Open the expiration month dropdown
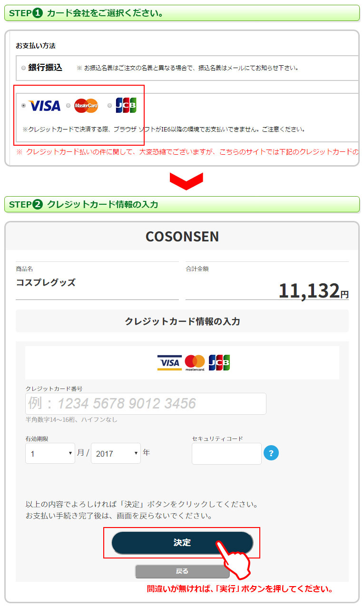 [x=50, y=453]
